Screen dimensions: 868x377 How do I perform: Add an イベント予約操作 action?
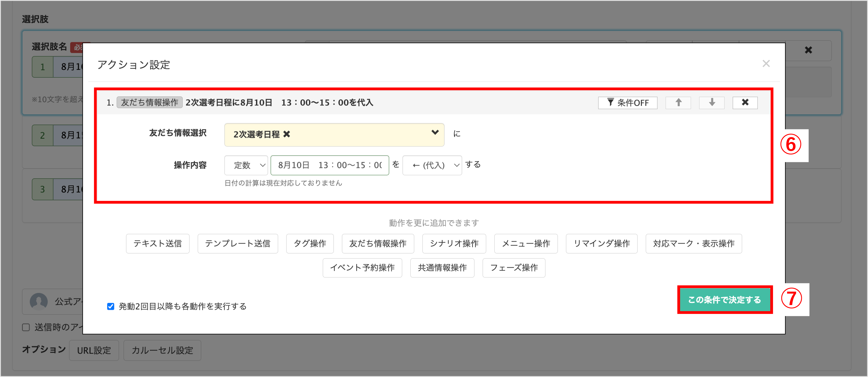[362, 268]
